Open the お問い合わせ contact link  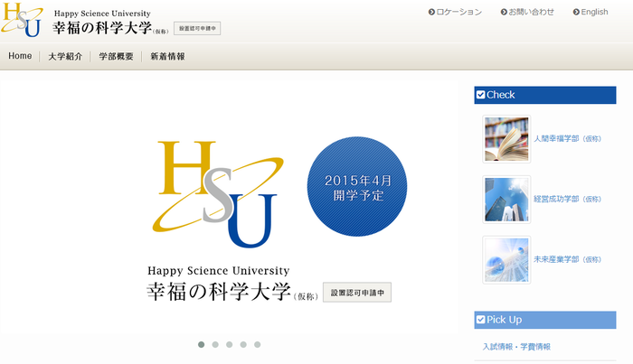point(532,12)
